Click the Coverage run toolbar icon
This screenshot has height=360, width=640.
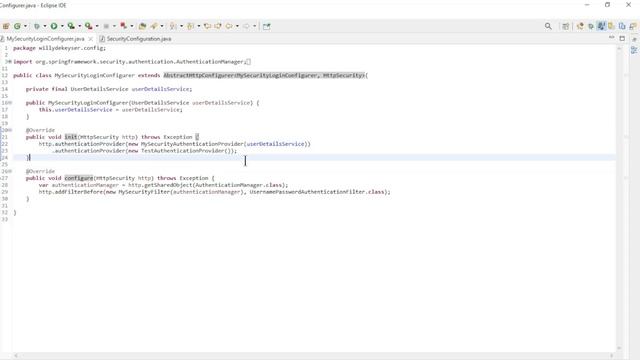coord(71,26)
